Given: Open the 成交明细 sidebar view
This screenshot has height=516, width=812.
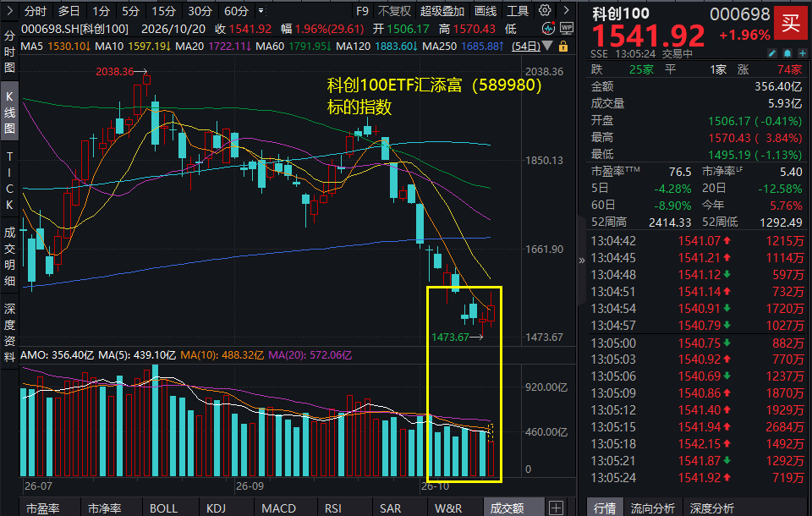Looking at the screenshot, I should [9, 256].
